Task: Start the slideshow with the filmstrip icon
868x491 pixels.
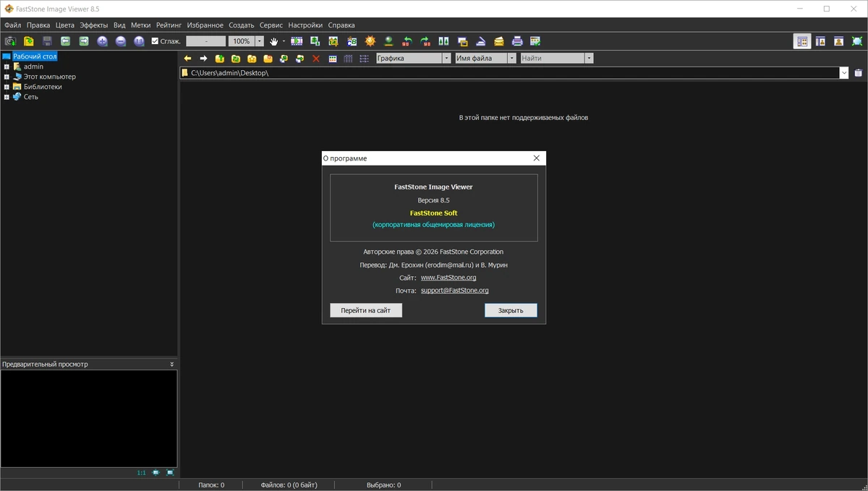Action: pos(297,41)
